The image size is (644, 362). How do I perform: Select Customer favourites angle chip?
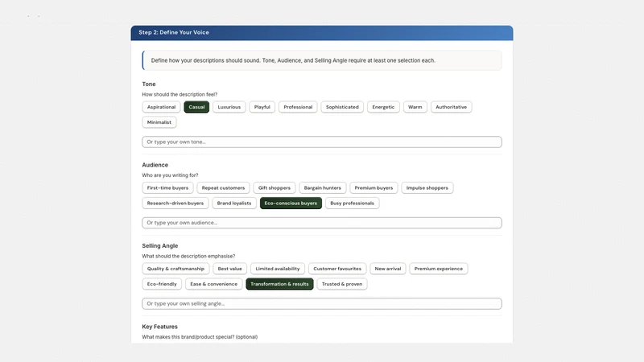[337, 269]
